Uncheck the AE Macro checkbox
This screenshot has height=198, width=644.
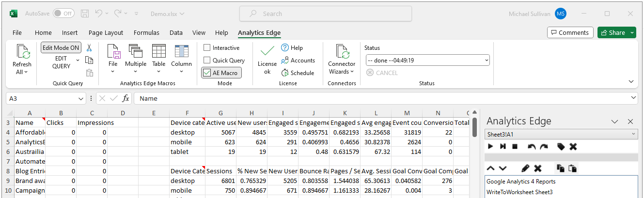[x=207, y=73]
